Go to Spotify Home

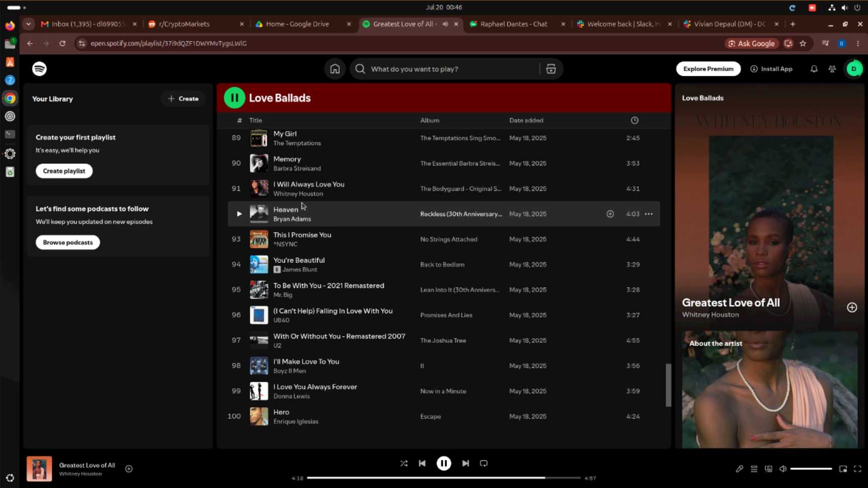[x=335, y=69]
